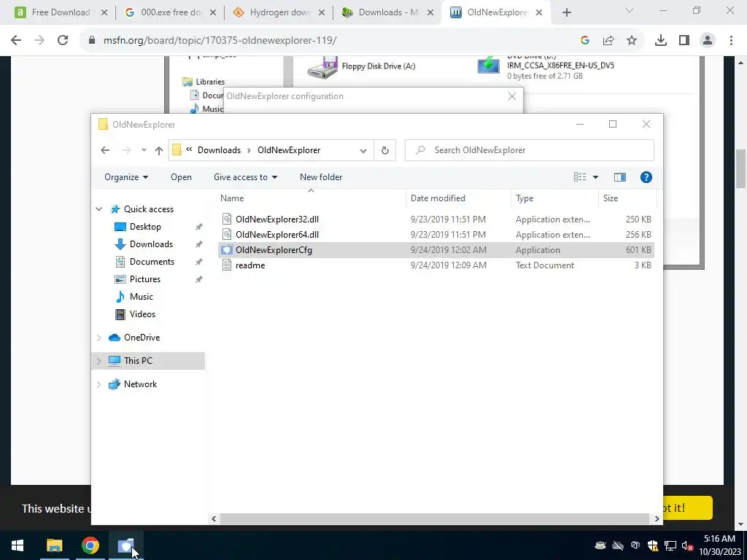Image resolution: width=747 pixels, height=560 pixels.
Task: Click OldNewExplorerCfg taskbar icon
Action: click(x=125, y=545)
